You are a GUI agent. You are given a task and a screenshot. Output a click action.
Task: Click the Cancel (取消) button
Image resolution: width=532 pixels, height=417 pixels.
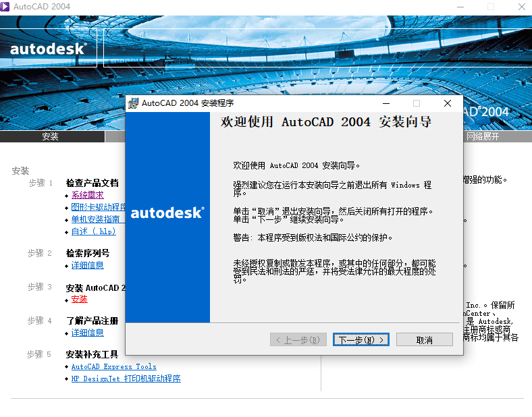[425, 339]
